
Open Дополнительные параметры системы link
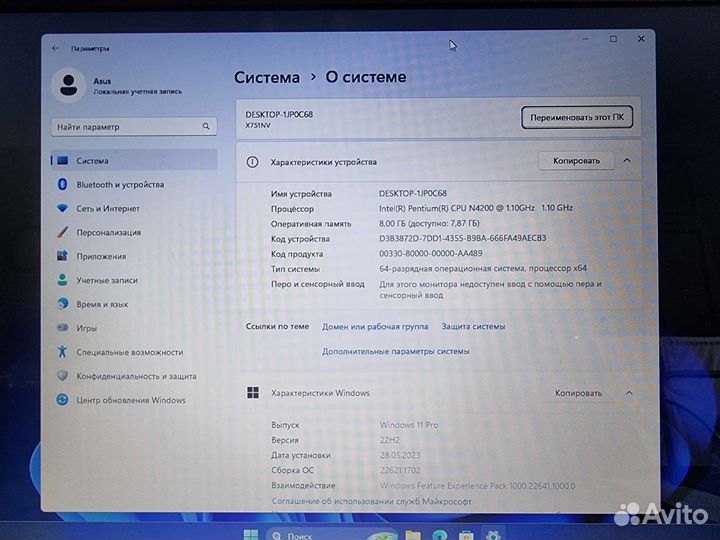[395, 351]
